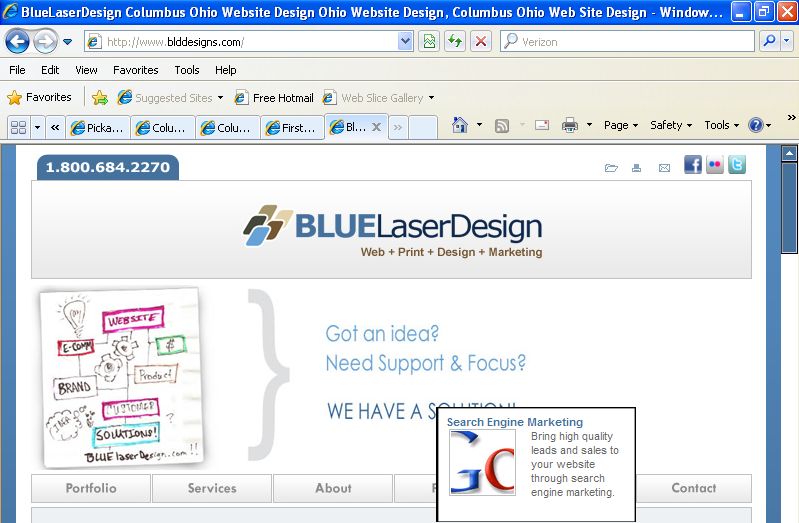Click the RSS Feeds icon
The width and height of the screenshot is (799, 523).
point(502,125)
